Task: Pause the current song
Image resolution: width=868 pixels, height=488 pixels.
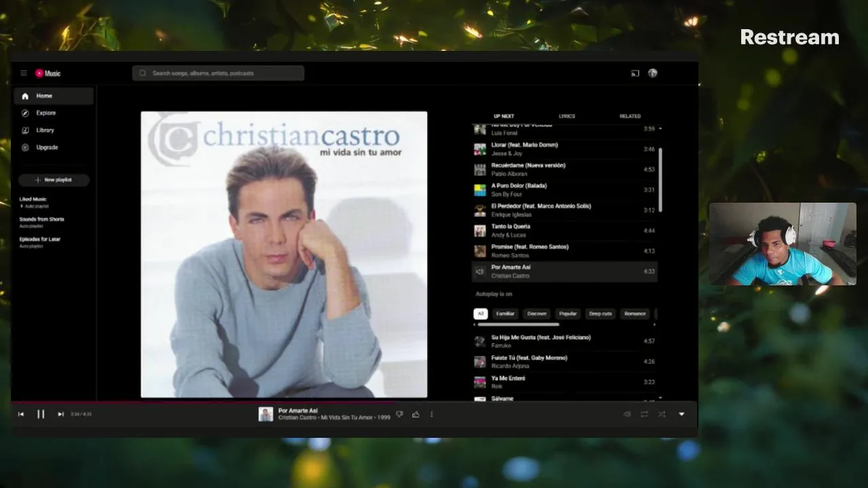Action: [41, 414]
